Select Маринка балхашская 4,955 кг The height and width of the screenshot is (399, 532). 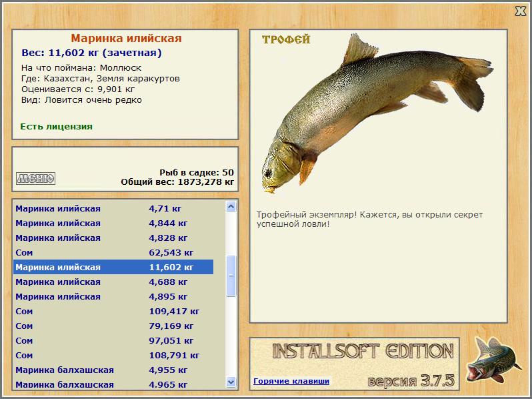click(113, 370)
